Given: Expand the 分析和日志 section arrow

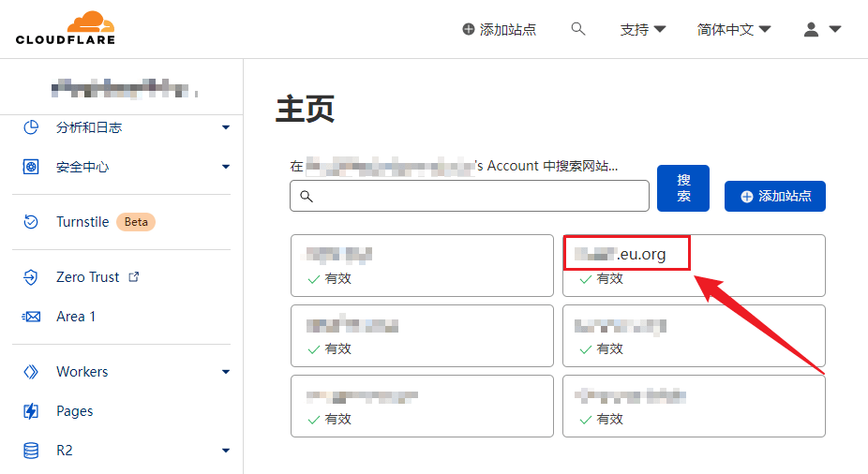Looking at the screenshot, I should 226,127.
